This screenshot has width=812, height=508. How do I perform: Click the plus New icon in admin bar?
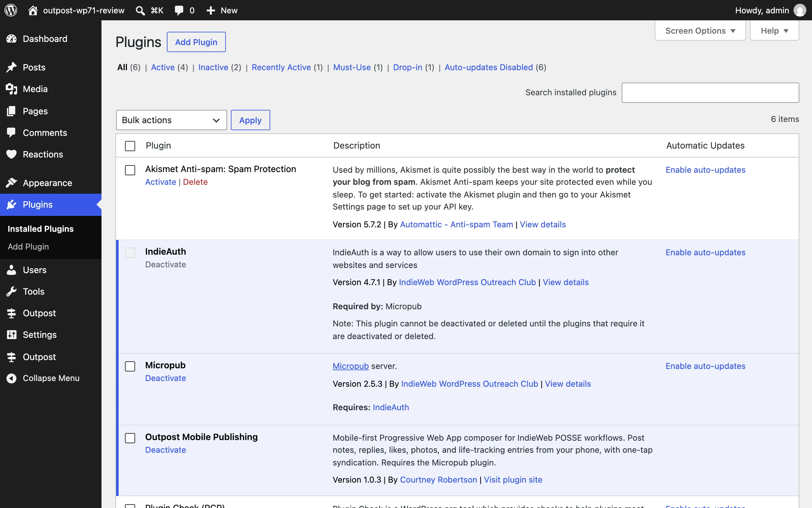(210, 10)
